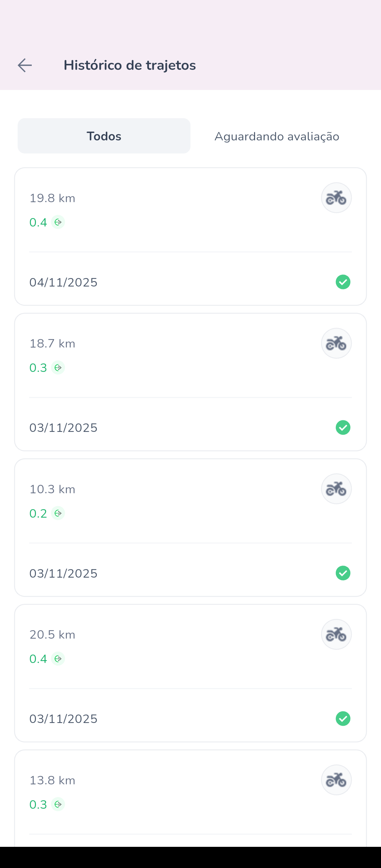
Task: Click motorcycle icon on the 19.8 km trip
Action: [x=336, y=198]
